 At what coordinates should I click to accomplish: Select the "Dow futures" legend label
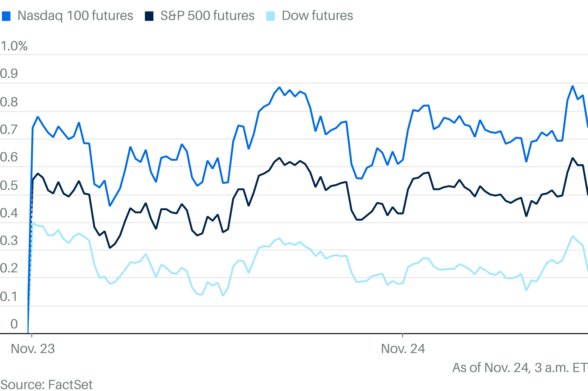(x=317, y=16)
